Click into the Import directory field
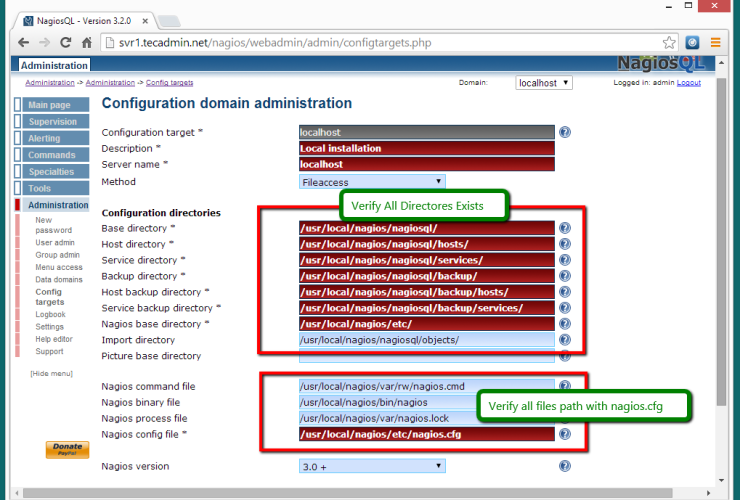The height and width of the screenshot is (500, 740). [x=426, y=340]
